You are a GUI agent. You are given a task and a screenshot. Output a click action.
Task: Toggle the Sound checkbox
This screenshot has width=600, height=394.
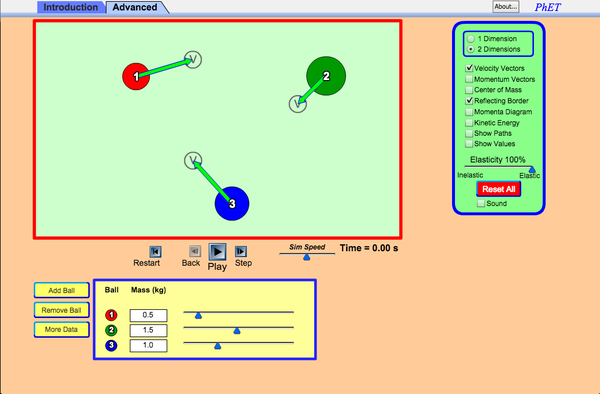[x=481, y=204]
